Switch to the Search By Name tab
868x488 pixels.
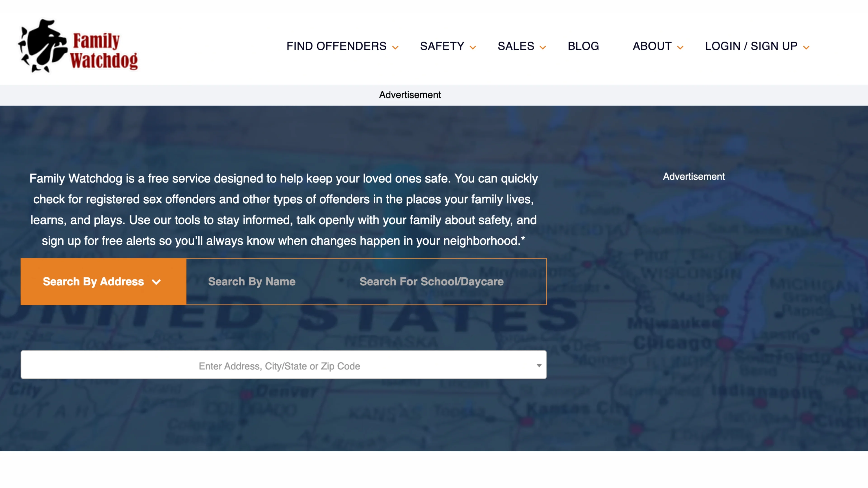(x=251, y=282)
